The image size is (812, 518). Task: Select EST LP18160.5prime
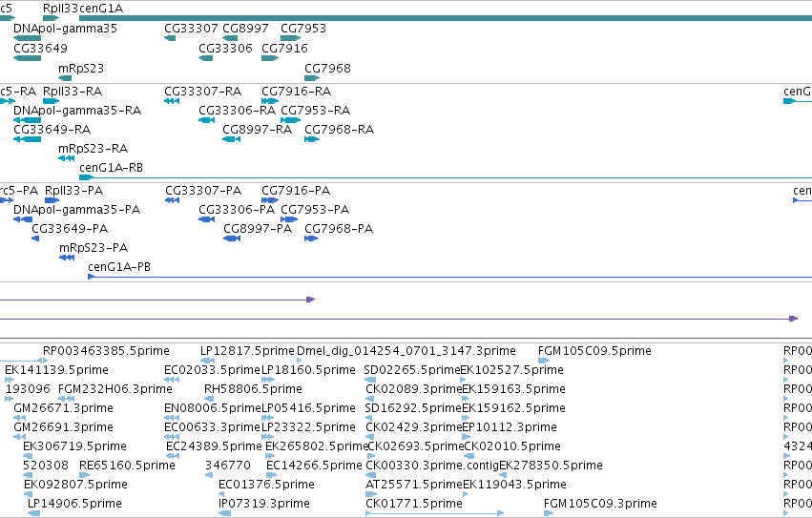tap(268, 380)
